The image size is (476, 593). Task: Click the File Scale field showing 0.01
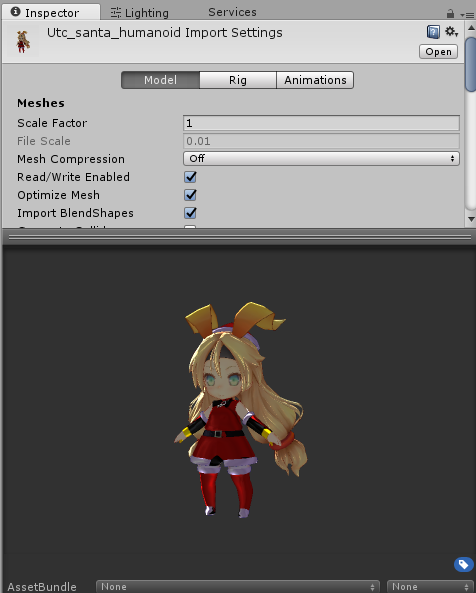coord(321,141)
